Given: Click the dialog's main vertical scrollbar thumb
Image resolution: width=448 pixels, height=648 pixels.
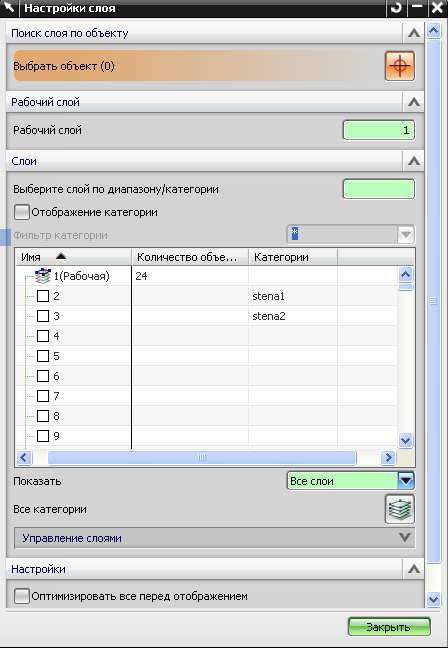Looking at the screenshot, I should [x=433, y=301].
